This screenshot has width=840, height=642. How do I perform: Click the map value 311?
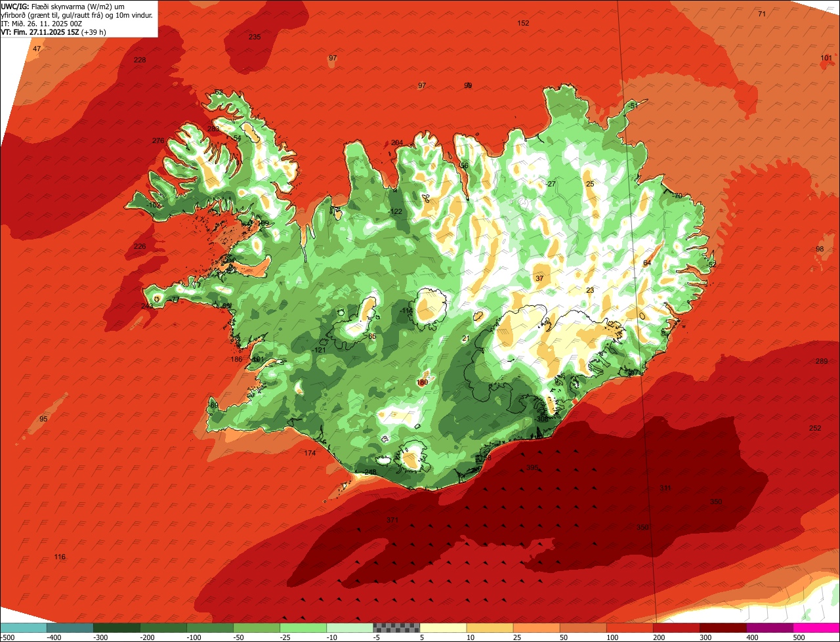pyautogui.click(x=665, y=488)
